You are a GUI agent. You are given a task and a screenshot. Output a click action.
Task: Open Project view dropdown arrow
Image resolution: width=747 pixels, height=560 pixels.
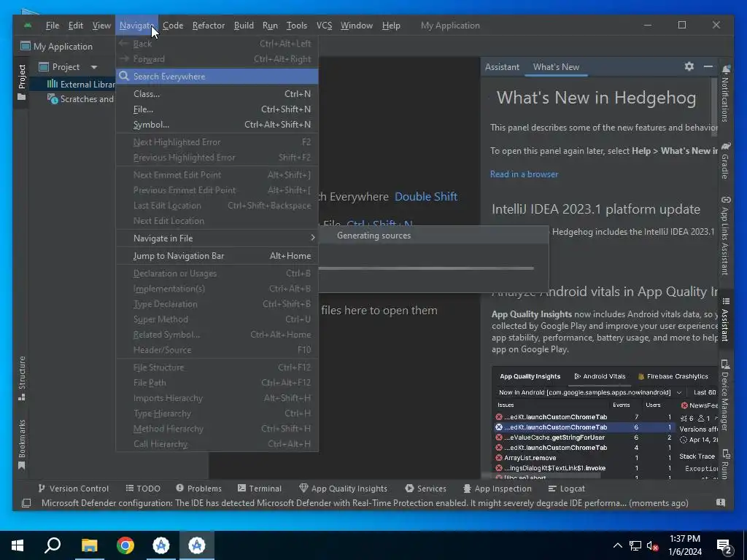point(94,67)
